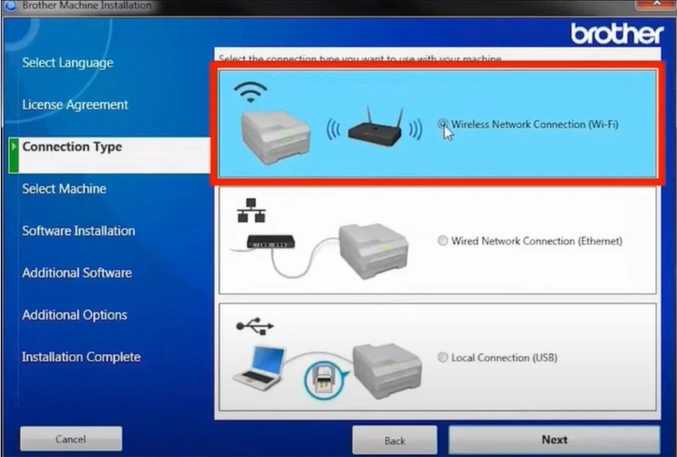Select Wired Network Connection (Ethernet) radio button
Screen dimensions: 677x457
pos(443,241)
